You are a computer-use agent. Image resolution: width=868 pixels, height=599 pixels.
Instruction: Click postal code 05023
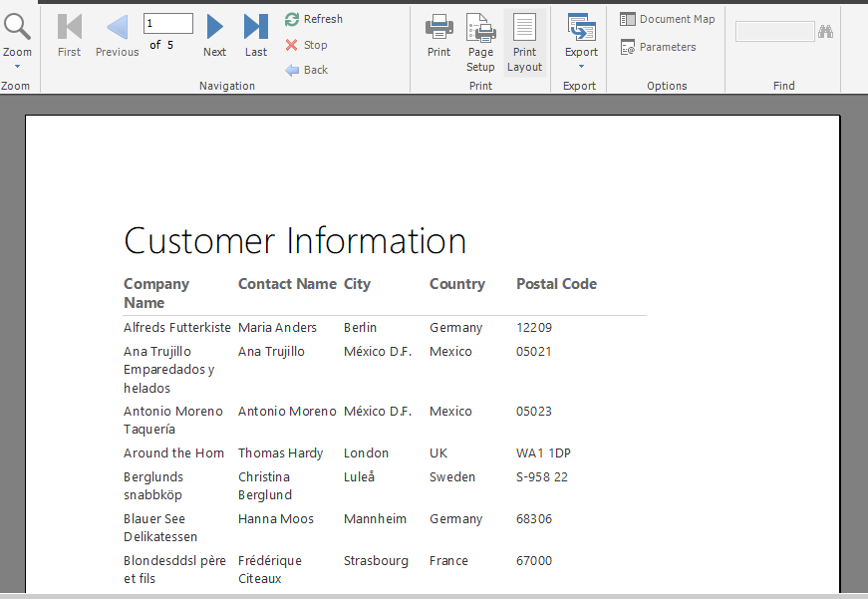click(533, 411)
